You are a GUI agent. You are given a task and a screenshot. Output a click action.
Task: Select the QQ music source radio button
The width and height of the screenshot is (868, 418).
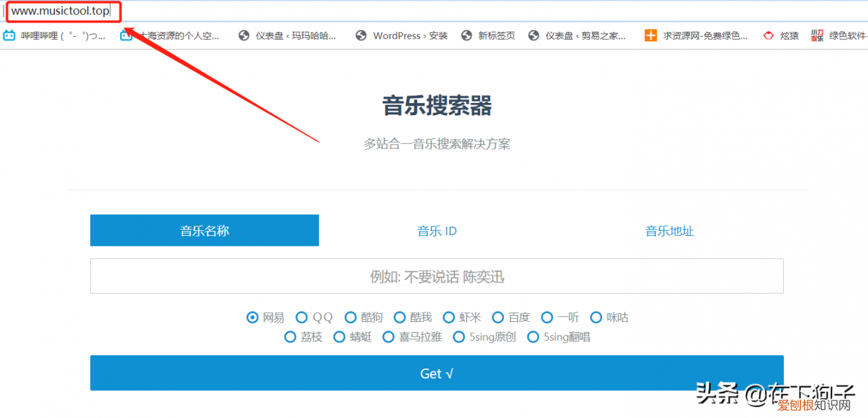[302, 317]
